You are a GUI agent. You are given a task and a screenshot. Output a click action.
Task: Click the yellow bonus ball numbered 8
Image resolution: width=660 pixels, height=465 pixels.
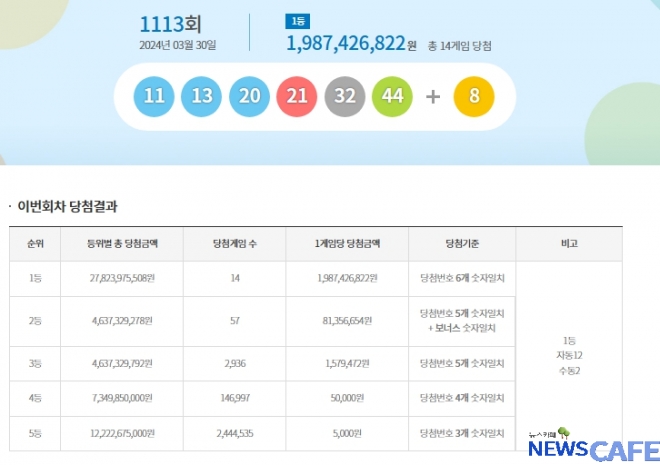[x=473, y=96]
